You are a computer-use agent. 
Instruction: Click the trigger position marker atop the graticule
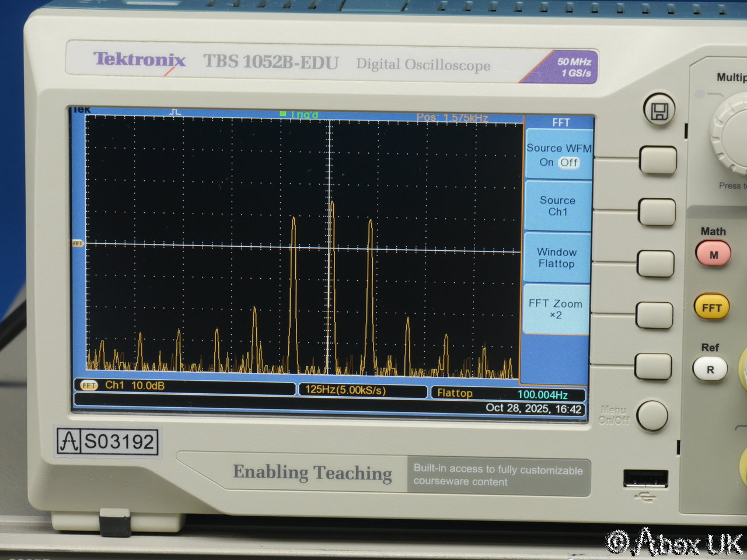[x=175, y=112]
